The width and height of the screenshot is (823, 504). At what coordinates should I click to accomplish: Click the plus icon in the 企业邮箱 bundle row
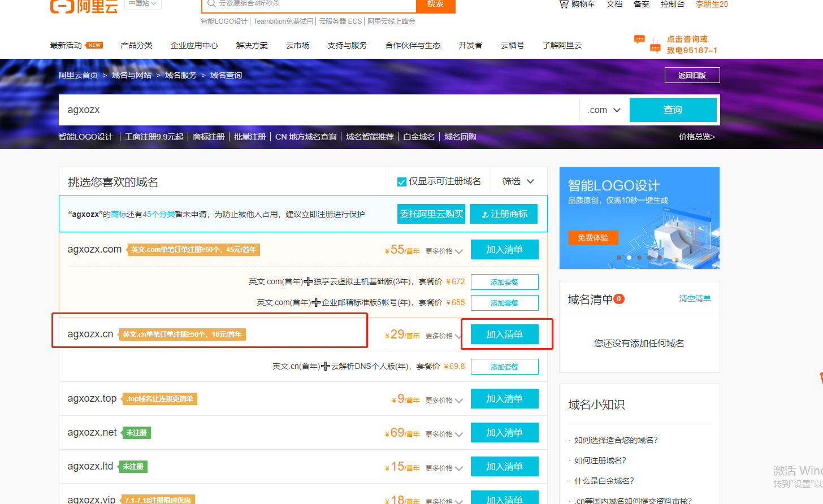click(315, 302)
